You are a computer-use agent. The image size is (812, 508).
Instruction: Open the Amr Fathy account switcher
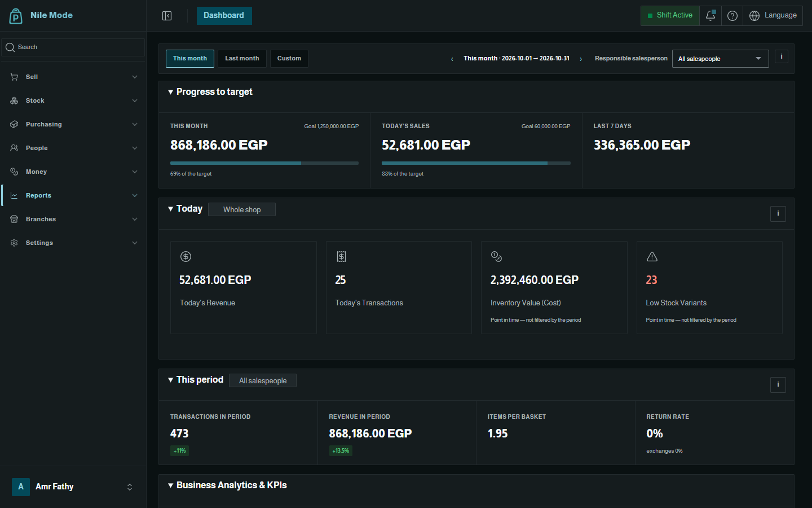point(73,487)
